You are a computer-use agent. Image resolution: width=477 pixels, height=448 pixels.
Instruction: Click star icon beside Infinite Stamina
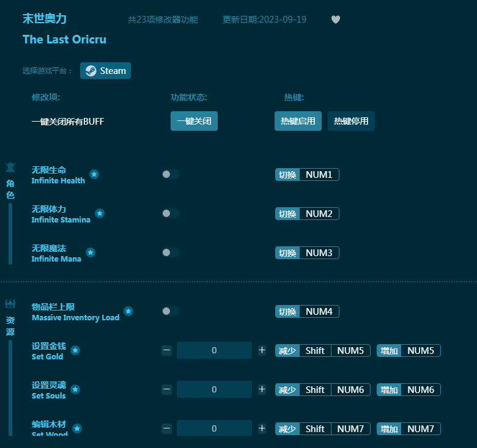point(100,213)
